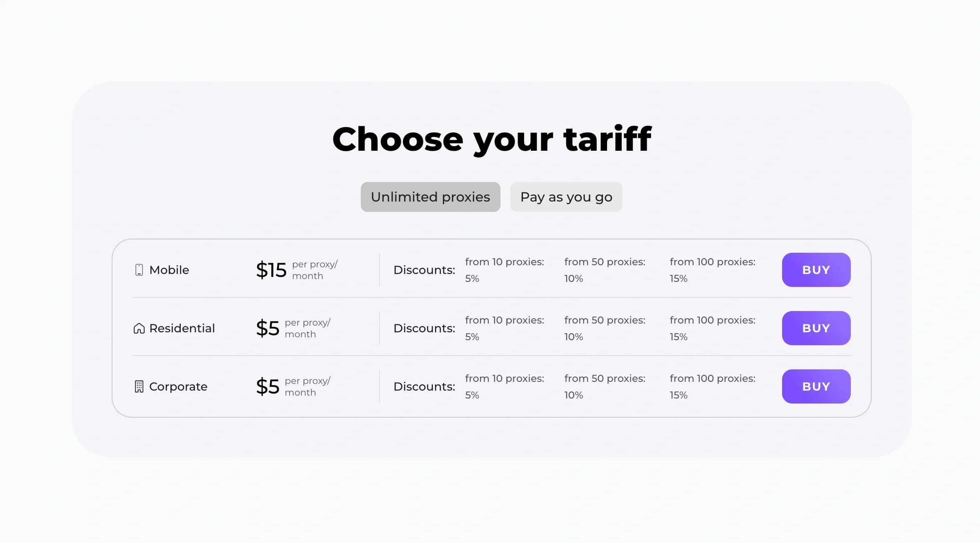Click the Mobile phone icon
The height and width of the screenshot is (543, 980).
pos(139,270)
